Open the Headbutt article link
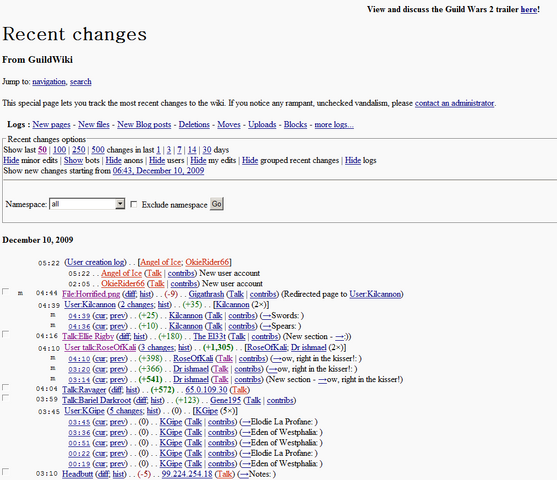This screenshot has height=480, width=557. [x=77, y=474]
